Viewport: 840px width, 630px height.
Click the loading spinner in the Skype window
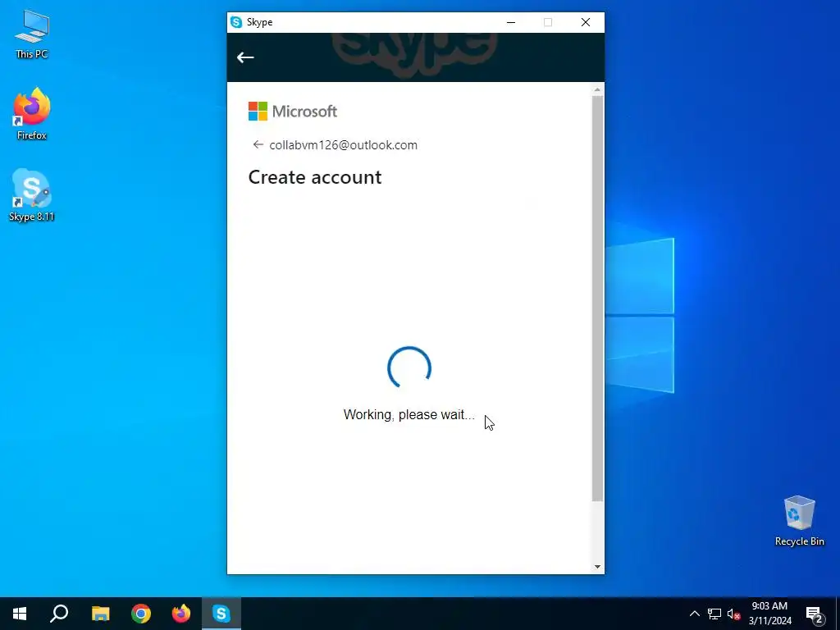(x=409, y=367)
